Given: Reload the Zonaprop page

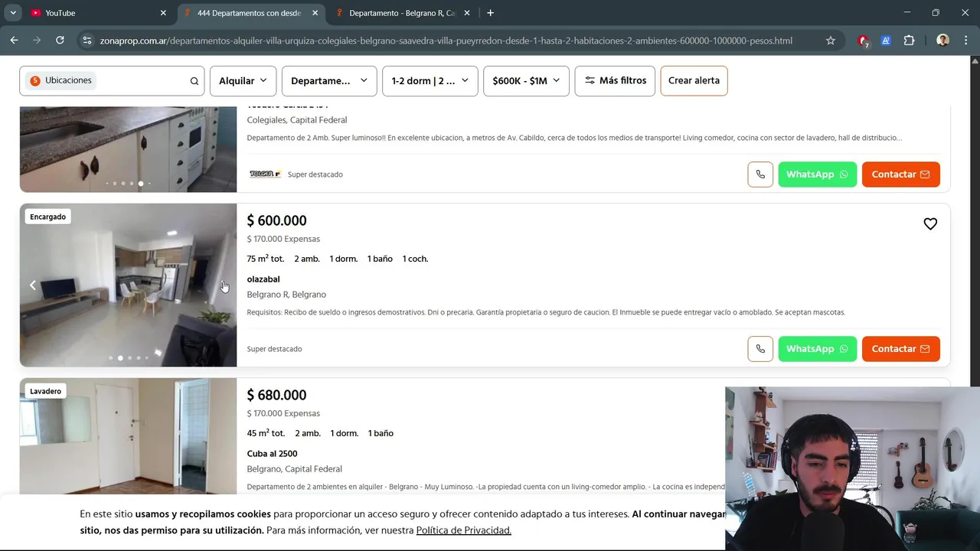Looking at the screenshot, I should (x=60, y=41).
